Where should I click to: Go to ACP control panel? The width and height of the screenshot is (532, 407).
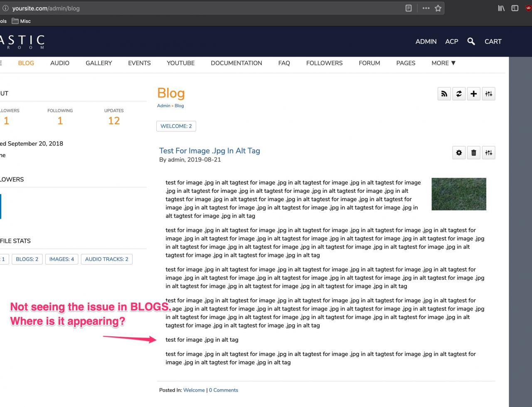[452, 42]
